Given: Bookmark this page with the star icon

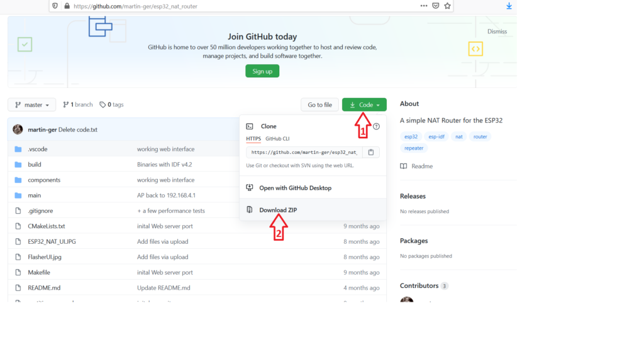Looking at the screenshot, I should (x=447, y=6).
